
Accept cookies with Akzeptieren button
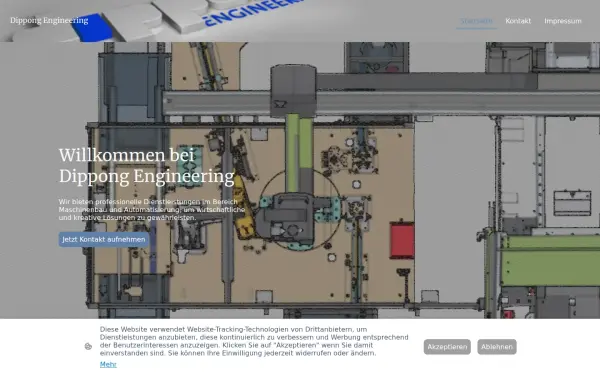[x=447, y=347]
